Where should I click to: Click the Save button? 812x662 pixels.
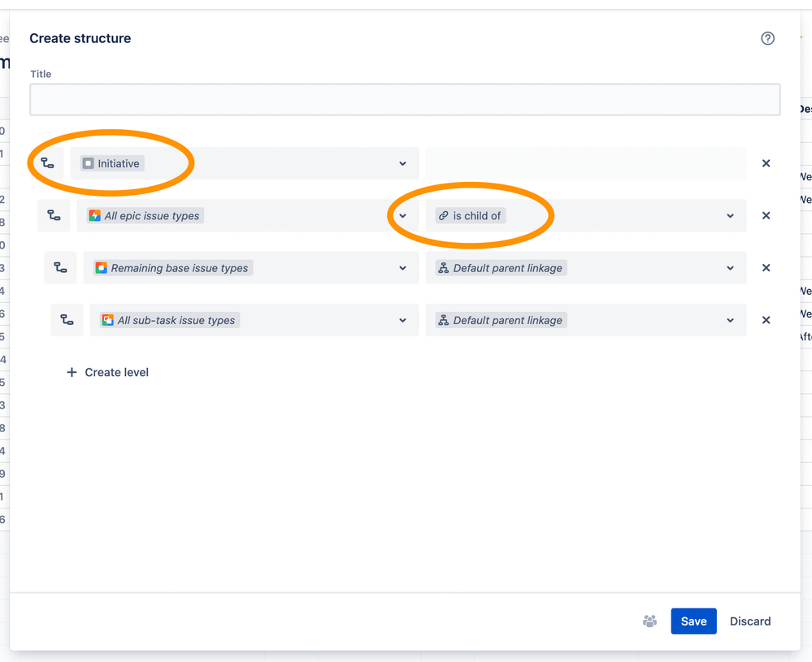point(693,621)
